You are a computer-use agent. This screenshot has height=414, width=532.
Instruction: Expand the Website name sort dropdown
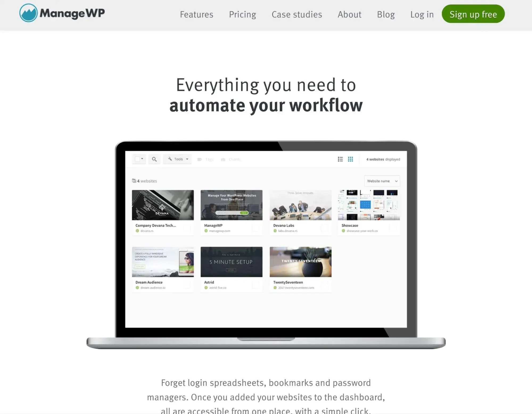(x=382, y=181)
